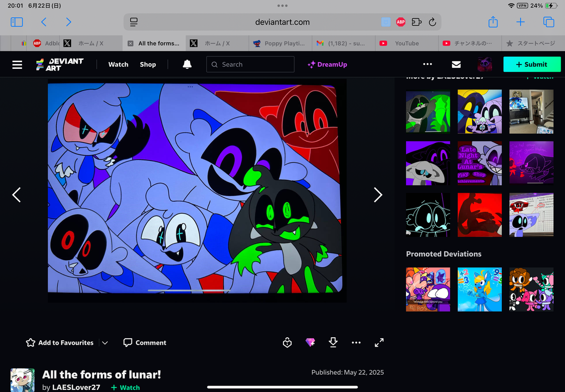Open the messages envelope icon
Viewport: 565px width, 392px height.
click(x=456, y=64)
